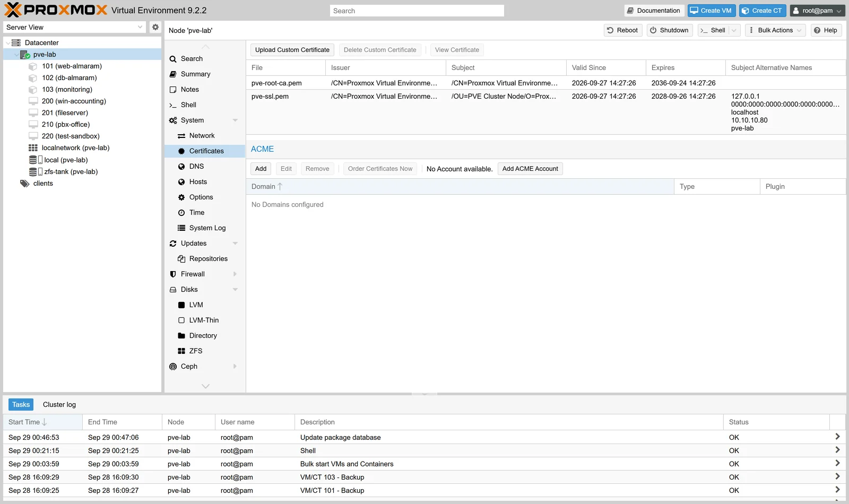Click the Shutdown button
The width and height of the screenshot is (849, 504).
pos(670,30)
